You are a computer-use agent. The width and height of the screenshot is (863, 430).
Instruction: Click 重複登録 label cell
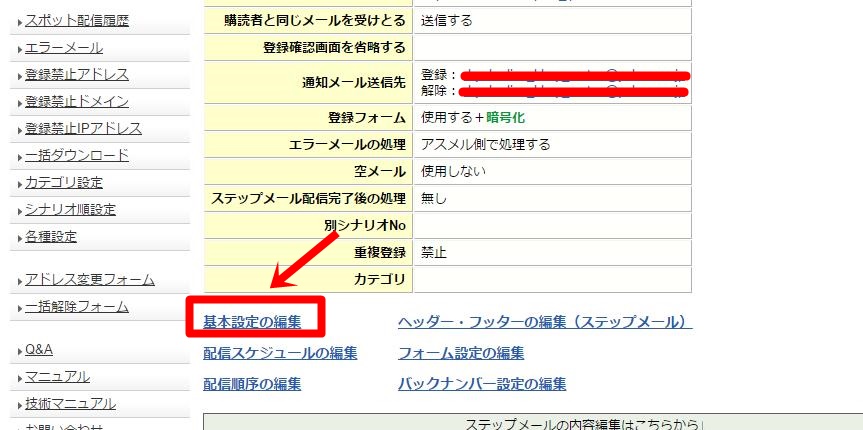(308, 253)
